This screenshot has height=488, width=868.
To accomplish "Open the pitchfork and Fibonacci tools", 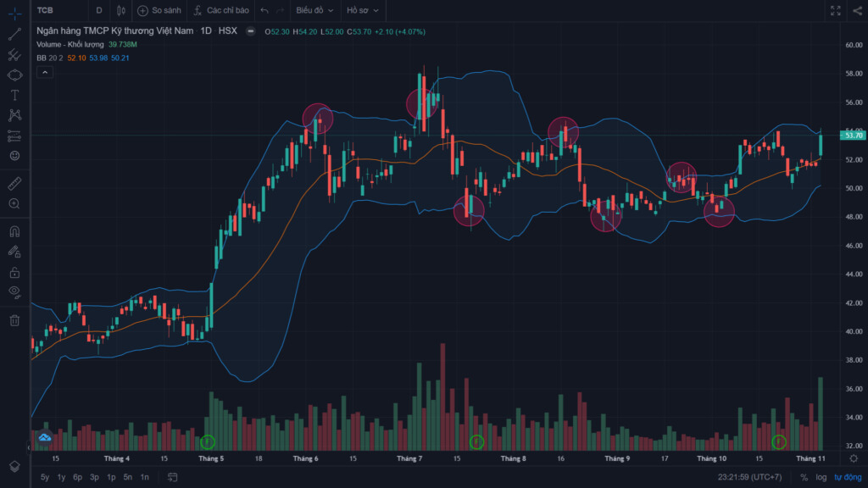I will (15, 55).
